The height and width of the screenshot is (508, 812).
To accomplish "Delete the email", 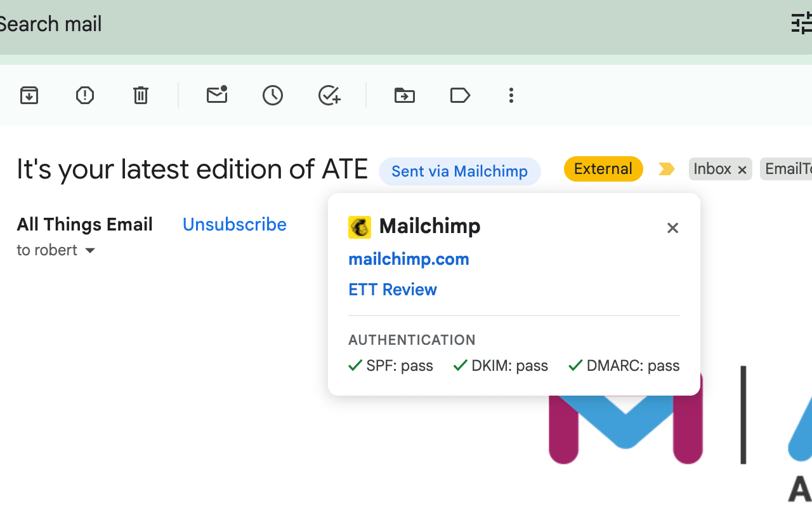I will click(140, 95).
